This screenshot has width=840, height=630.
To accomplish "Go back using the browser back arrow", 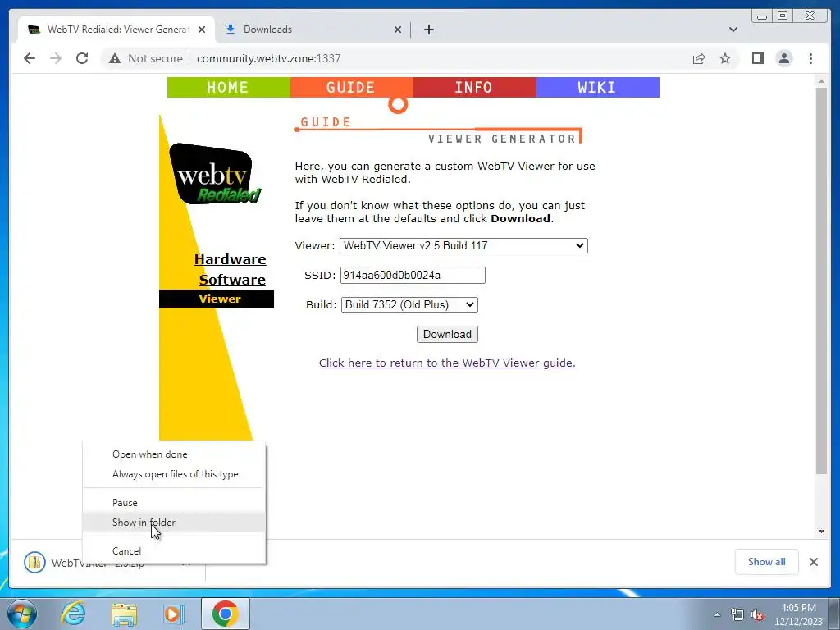I will [x=30, y=58].
